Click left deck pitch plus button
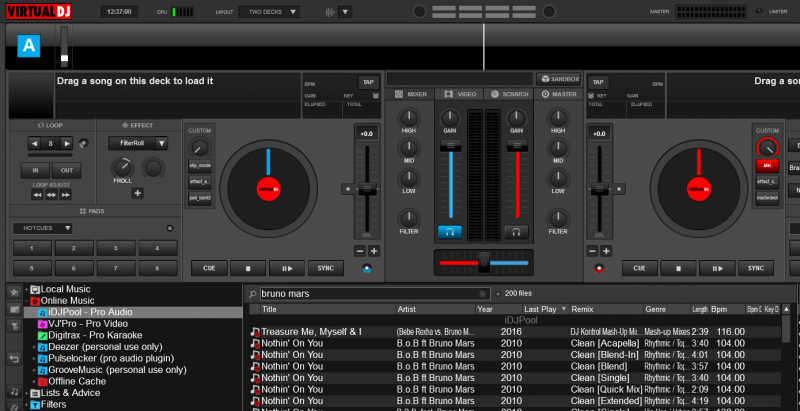This screenshot has height=411, width=800. pos(374,251)
